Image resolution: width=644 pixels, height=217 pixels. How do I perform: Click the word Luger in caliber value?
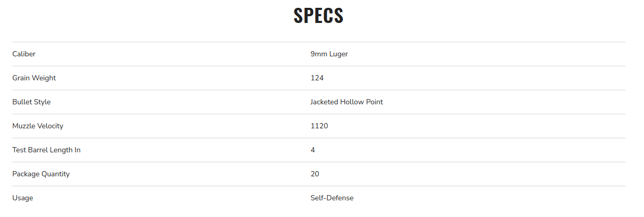click(x=339, y=54)
